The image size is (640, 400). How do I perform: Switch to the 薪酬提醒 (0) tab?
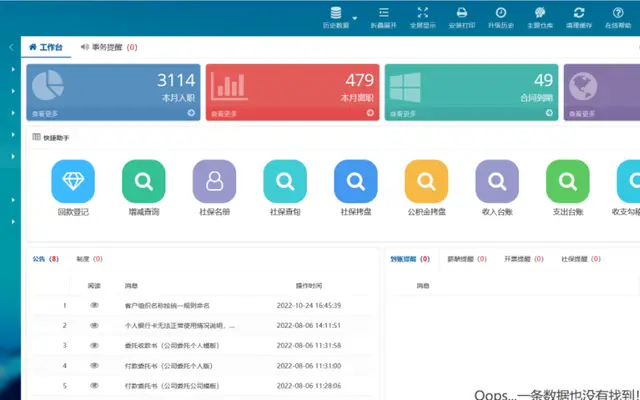point(467,259)
